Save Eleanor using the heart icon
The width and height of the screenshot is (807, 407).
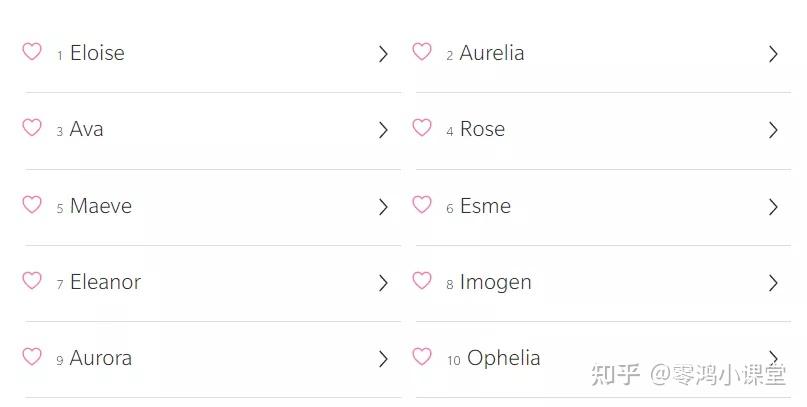(32, 281)
